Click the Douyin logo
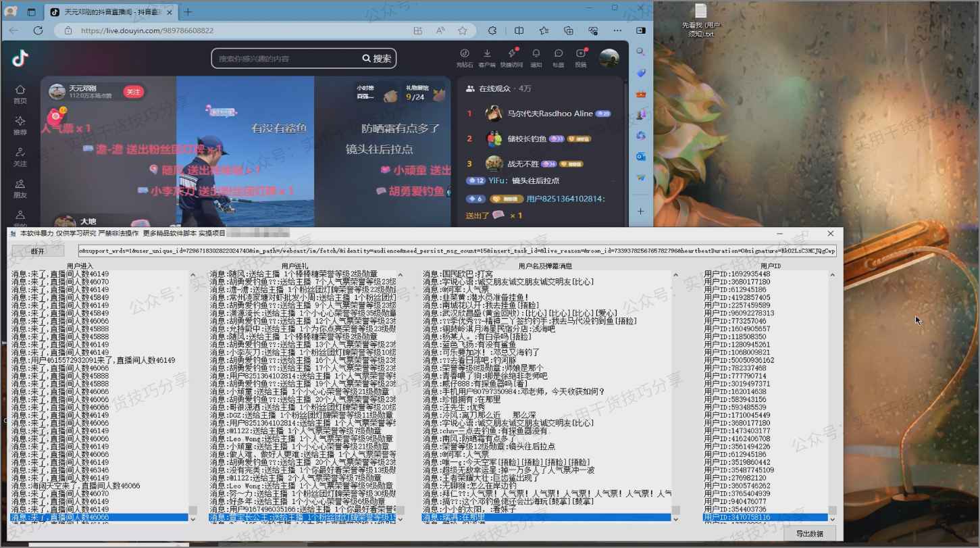980x548 pixels. [20, 59]
